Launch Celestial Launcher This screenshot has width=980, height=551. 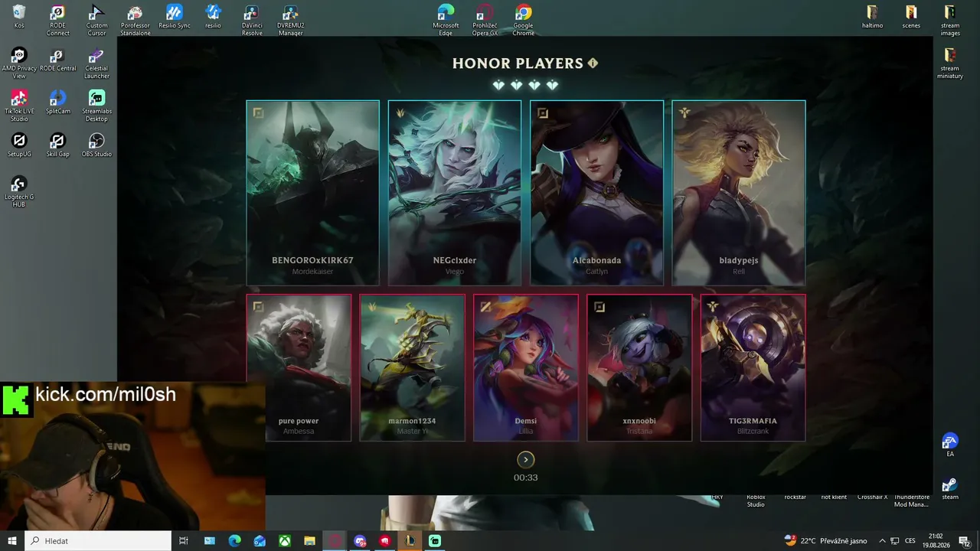(96, 64)
